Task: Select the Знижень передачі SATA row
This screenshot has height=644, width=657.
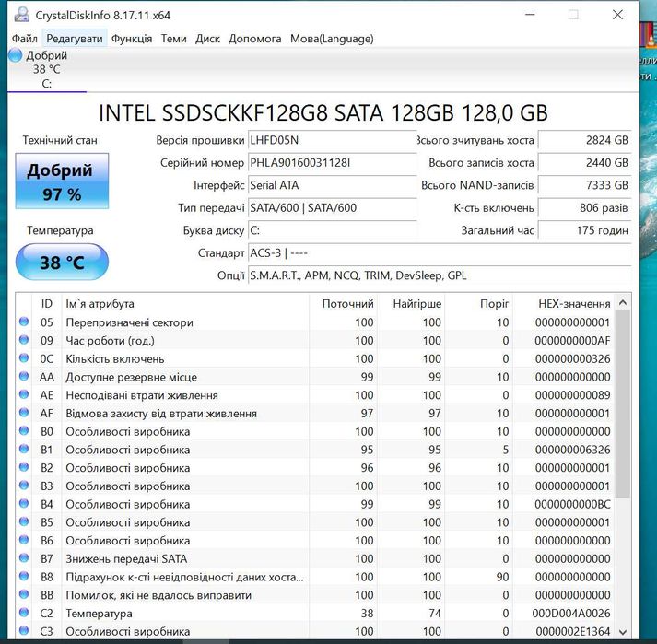Action: pyautogui.click(x=315, y=558)
